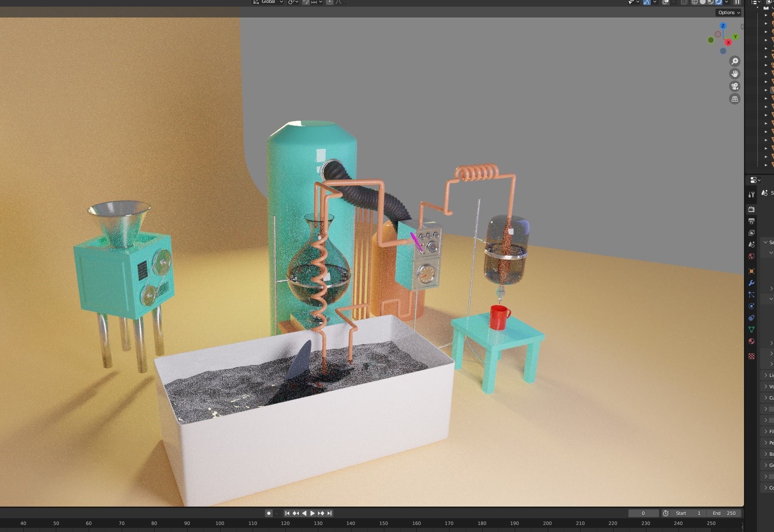Viewport: 774px width, 532px height.
Task: Switch to camera view using the camera icon
Action: (x=735, y=86)
